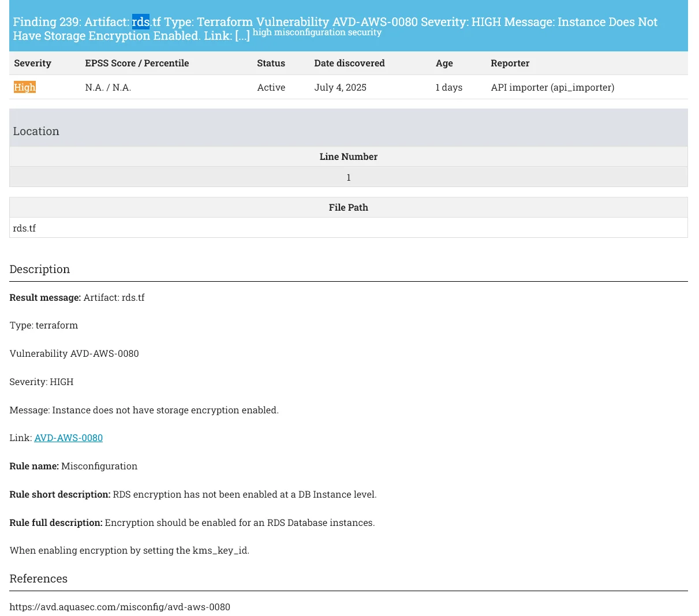The width and height of the screenshot is (699, 616).
Task: Click the 'Severity: HIGH' description line
Action: (42, 382)
